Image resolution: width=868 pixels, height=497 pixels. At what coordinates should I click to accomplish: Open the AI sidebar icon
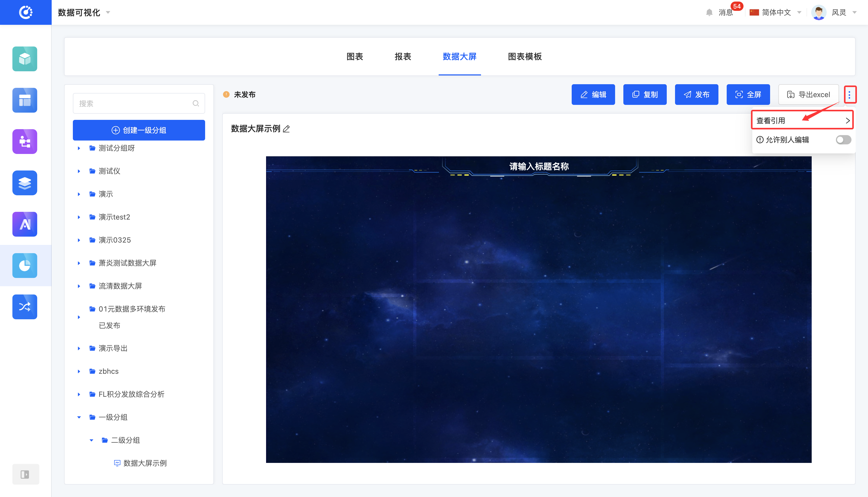click(25, 224)
